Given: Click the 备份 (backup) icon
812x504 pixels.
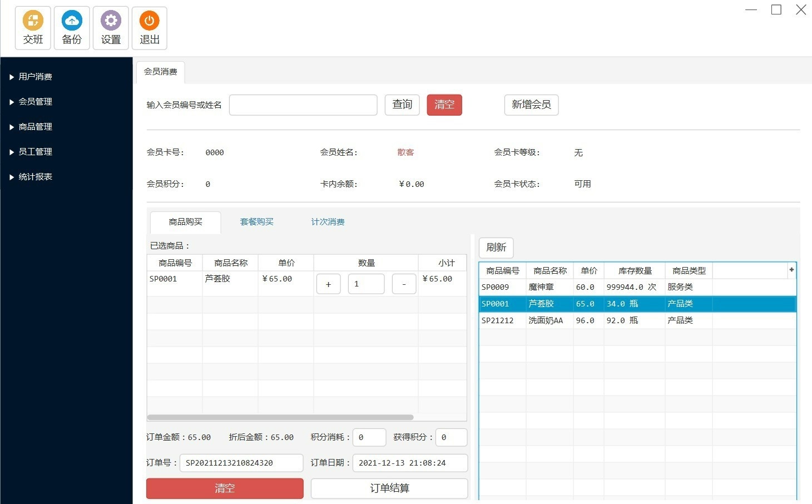Looking at the screenshot, I should pyautogui.click(x=71, y=27).
